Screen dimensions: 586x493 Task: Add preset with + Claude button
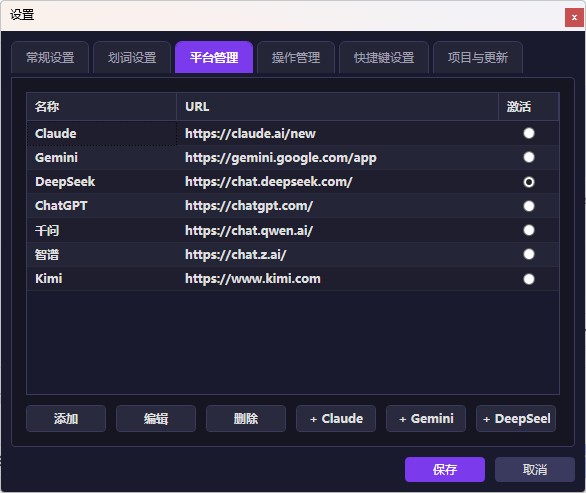click(x=336, y=419)
